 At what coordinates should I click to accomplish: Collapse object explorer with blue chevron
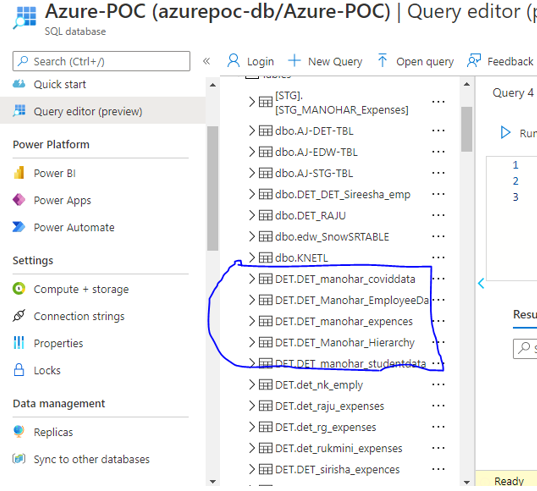click(481, 283)
